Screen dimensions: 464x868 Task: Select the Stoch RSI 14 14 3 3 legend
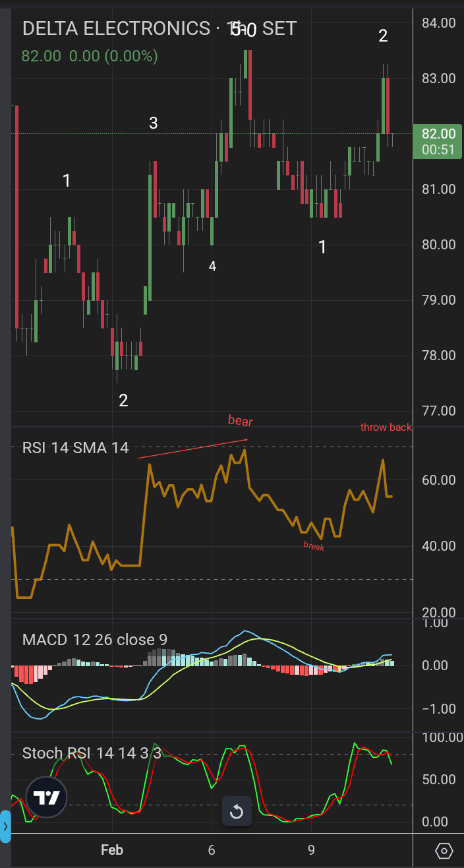point(92,753)
